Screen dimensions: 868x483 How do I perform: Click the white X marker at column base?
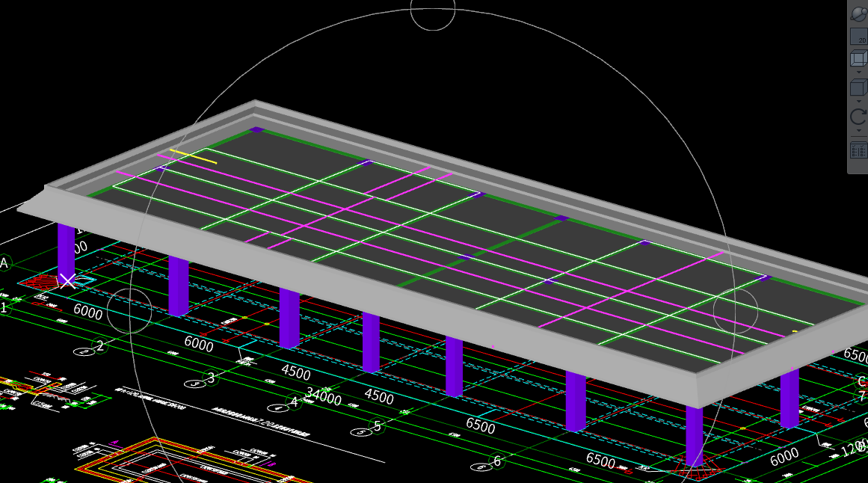coord(67,281)
